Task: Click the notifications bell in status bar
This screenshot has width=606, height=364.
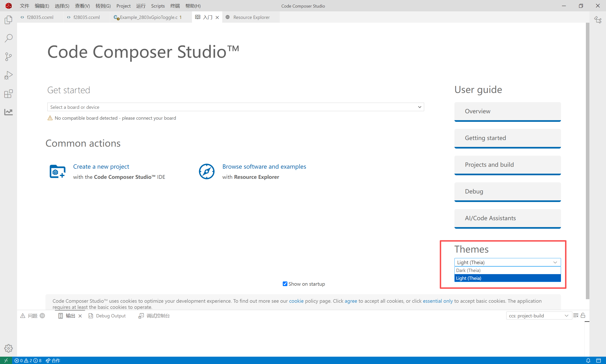Action: coord(588,360)
